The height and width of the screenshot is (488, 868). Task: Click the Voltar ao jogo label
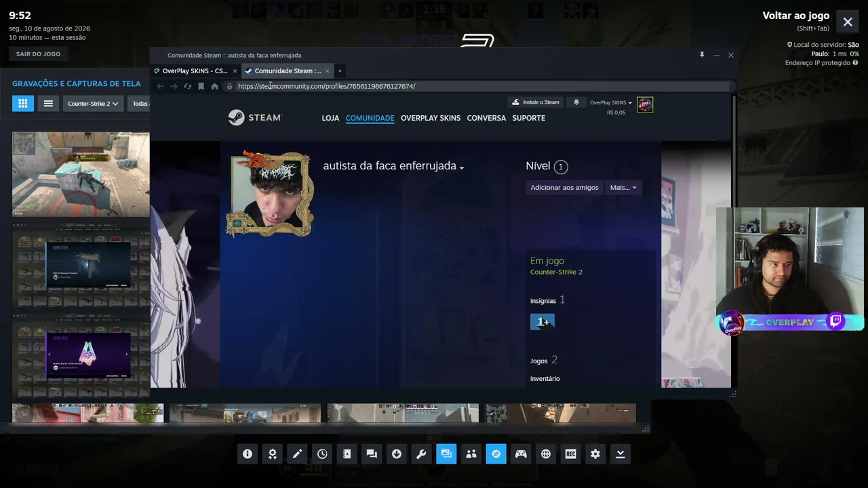point(796,16)
